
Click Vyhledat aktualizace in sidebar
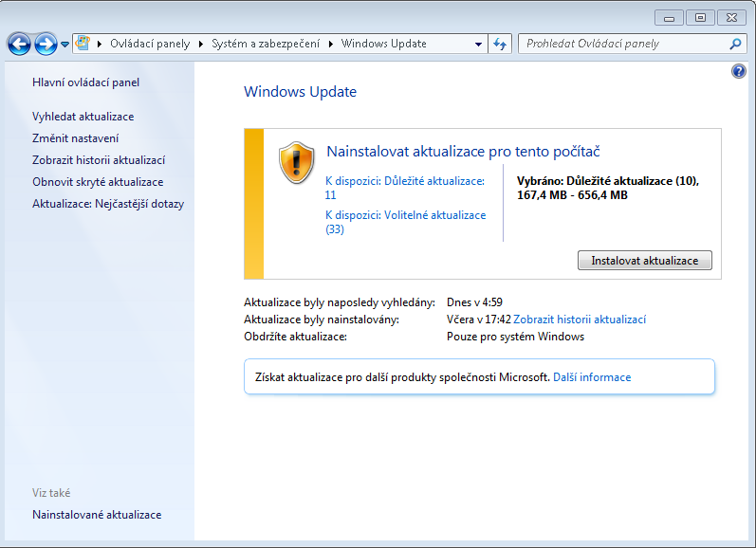click(83, 117)
